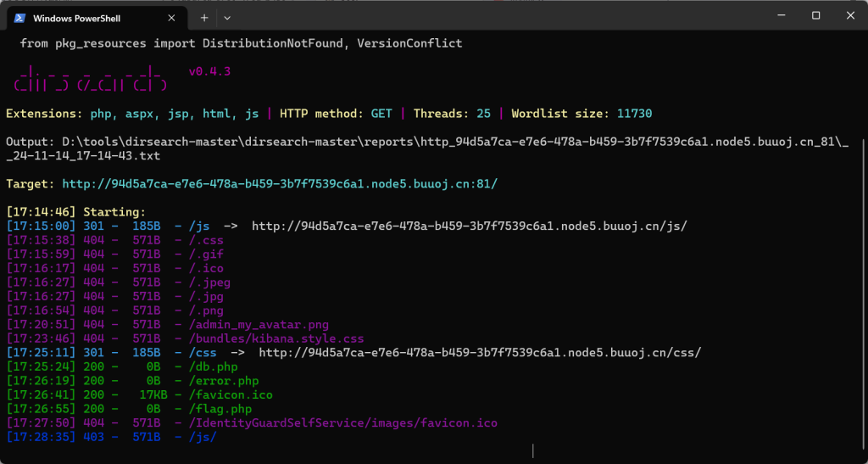Click the /.gif 404 entry

[114, 254]
